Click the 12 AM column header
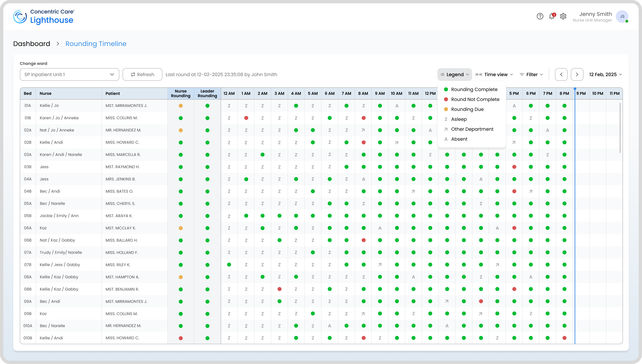The image size is (642, 364). pos(229,93)
